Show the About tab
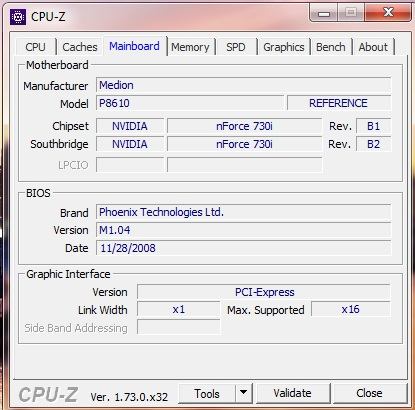 point(373,47)
